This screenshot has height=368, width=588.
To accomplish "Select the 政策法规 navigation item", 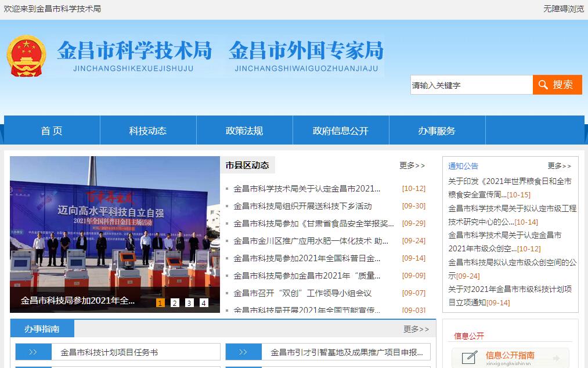I will click(244, 131).
